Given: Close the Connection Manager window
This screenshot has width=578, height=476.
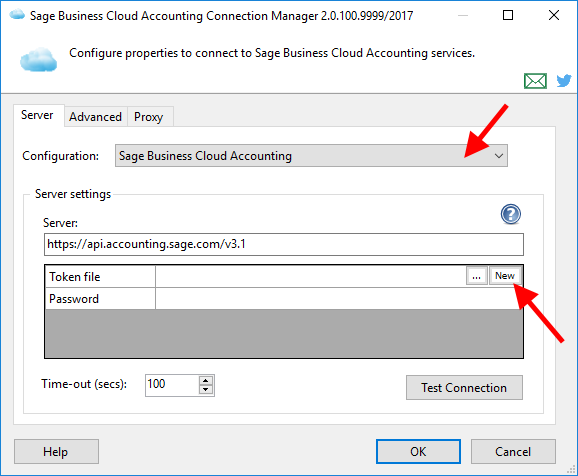Looking at the screenshot, I should (x=554, y=15).
